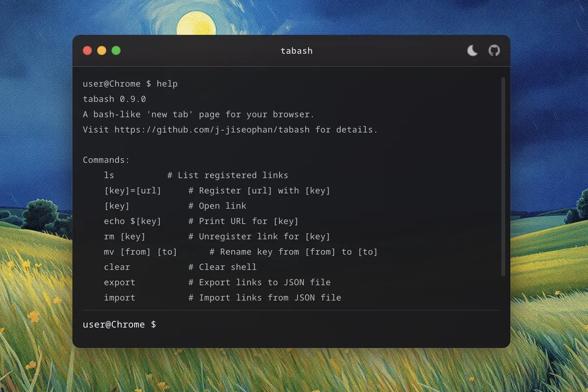Viewport: 588px width, 392px height.
Task: Click the 'ls' command in the help list
Action: (x=109, y=175)
